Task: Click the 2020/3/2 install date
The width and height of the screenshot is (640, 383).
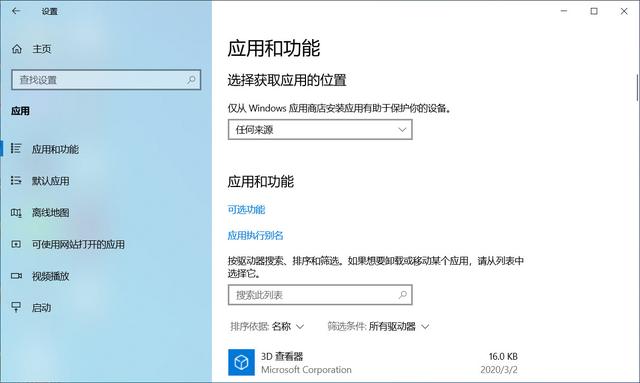Action: point(499,370)
